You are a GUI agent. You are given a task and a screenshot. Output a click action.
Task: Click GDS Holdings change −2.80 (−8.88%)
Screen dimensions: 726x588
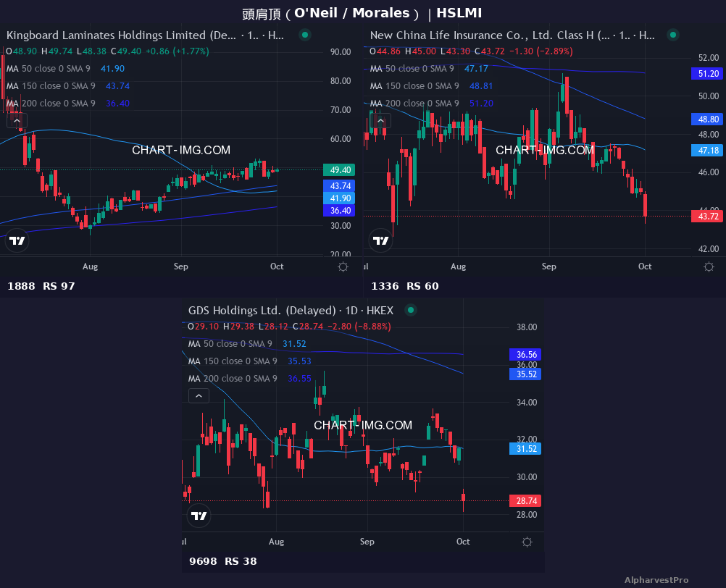(359, 327)
